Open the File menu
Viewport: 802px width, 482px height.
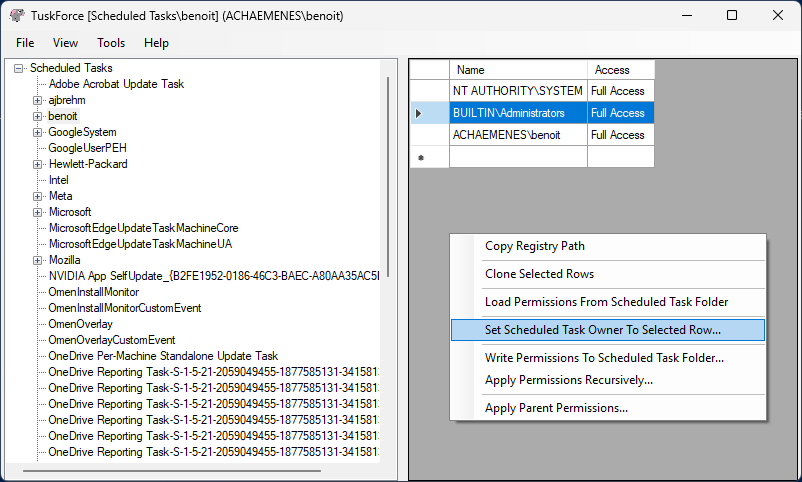[25, 43]
